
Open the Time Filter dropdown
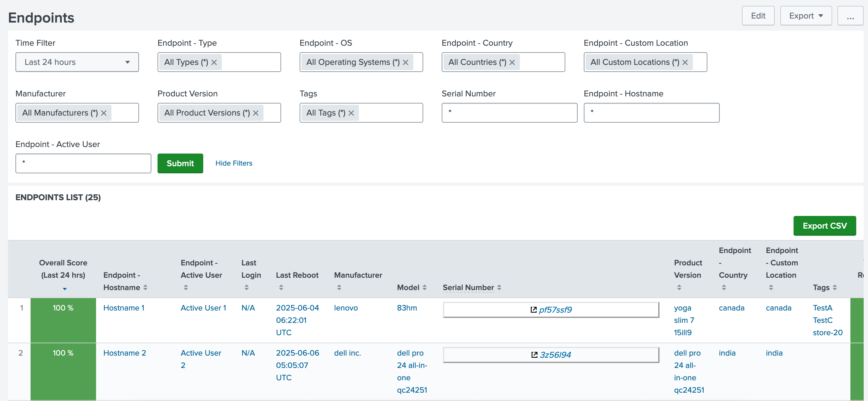coord(77,62)
